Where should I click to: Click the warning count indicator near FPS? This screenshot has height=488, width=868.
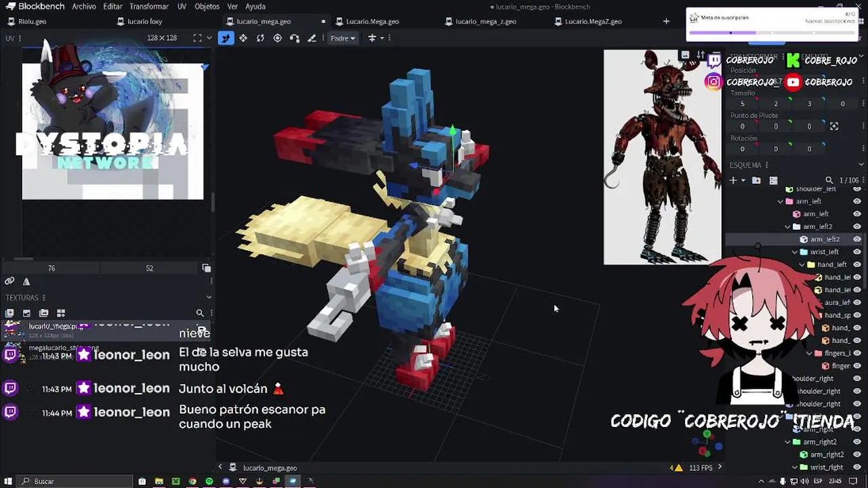tap(675, 468)
